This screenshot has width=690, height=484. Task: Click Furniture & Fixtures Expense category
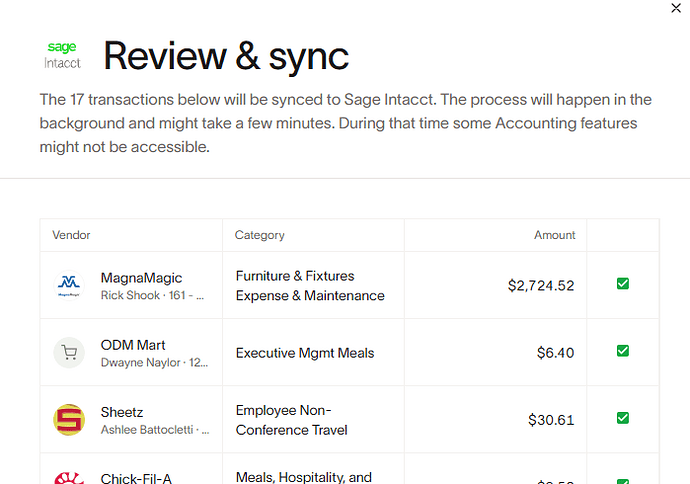[x=310, y=286]
